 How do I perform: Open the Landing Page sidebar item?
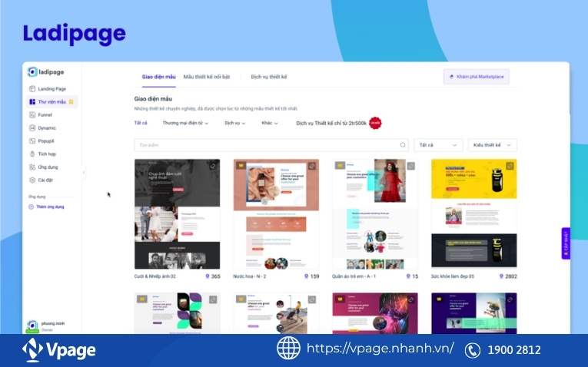coord(51,89)
